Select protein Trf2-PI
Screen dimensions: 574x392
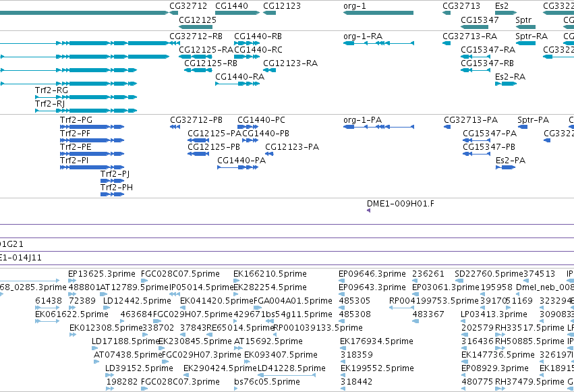click(x=74, y=161)
